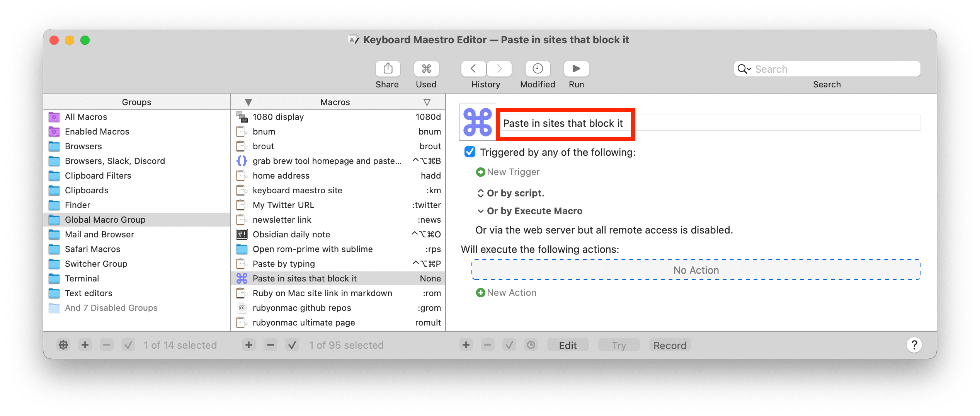Select the 'Obsidian daily note' macro
The image size is (980, 416).
pos(338,234)
